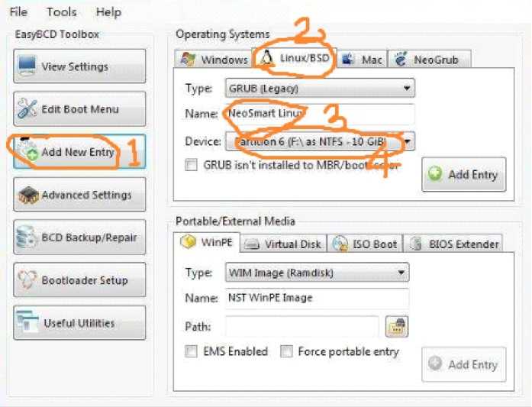Click the NST WinPE Image name field
The width and height of the screenshot is (532, 407).
pos(318,298)
